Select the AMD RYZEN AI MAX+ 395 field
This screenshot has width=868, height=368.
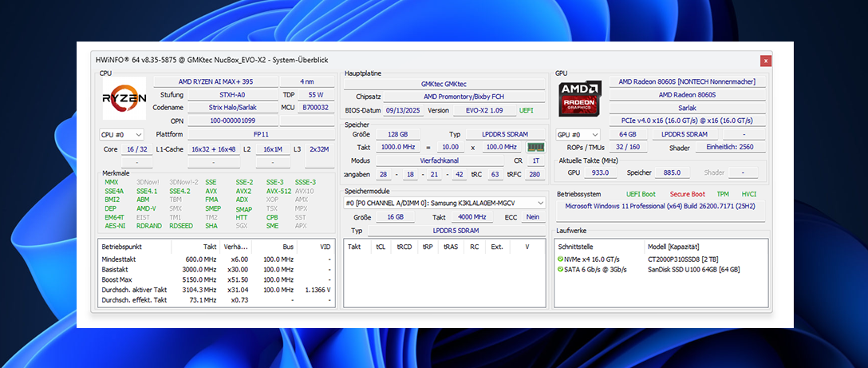[216, 81]
